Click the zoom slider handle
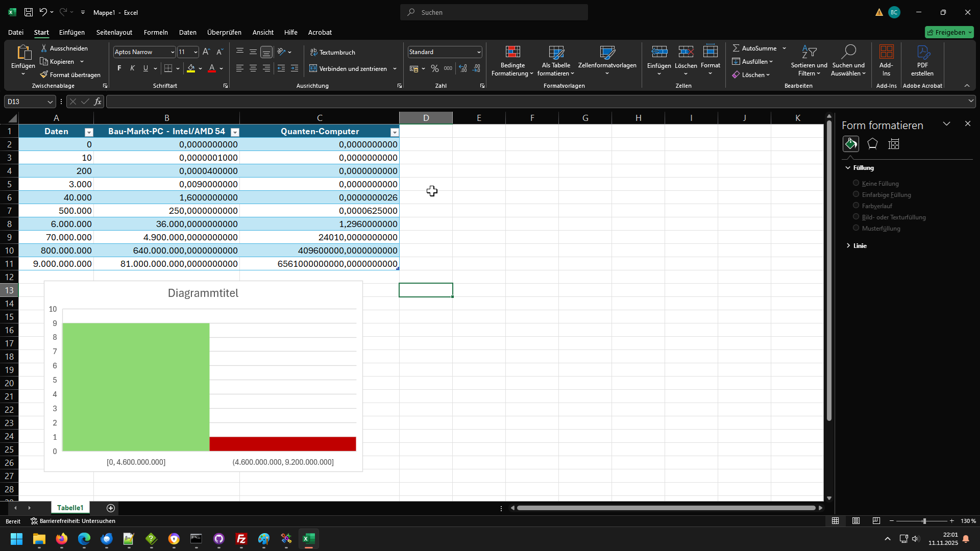The height and width of the screenshot is (551, 980). 924,521
